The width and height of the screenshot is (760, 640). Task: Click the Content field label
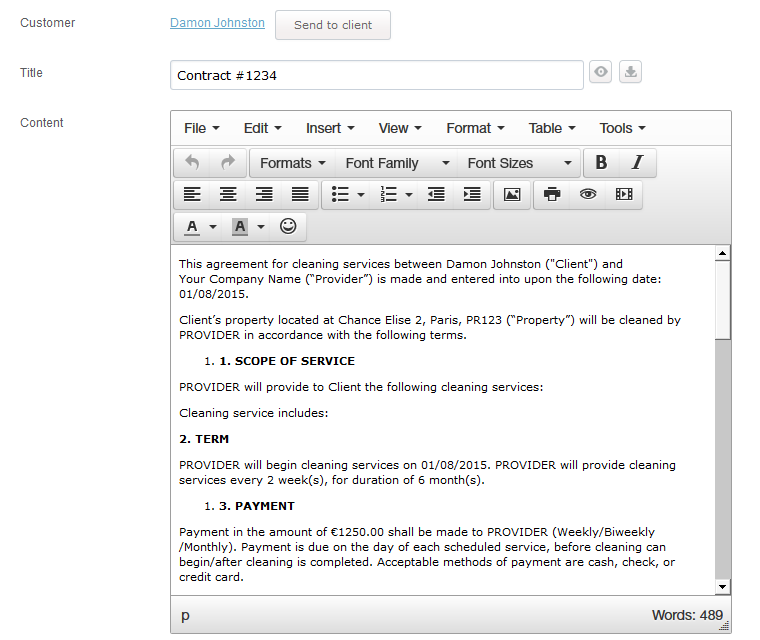[42, 123]
